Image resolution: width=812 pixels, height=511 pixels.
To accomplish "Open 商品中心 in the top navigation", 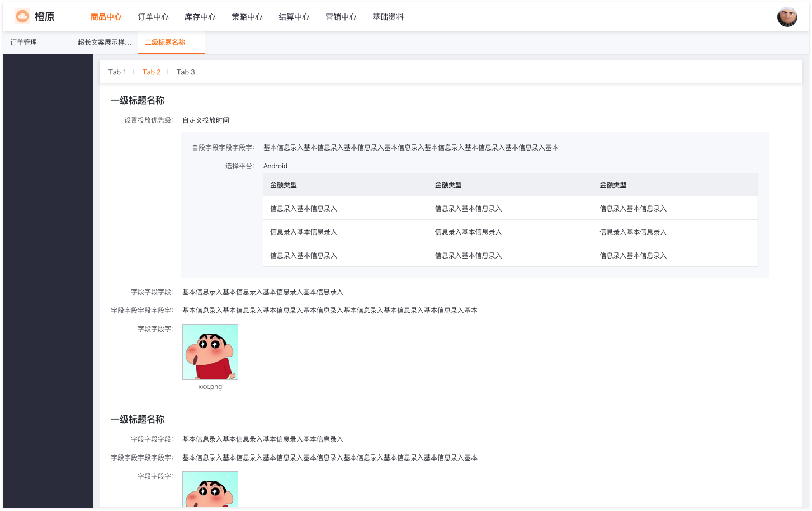I will (x=106, y=17).
